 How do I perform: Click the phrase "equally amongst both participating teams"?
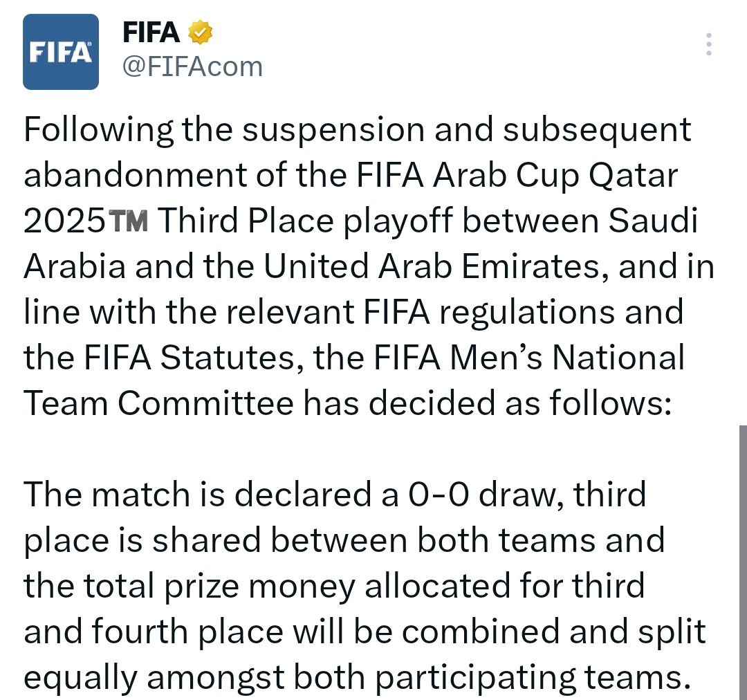tap(357, 677)
